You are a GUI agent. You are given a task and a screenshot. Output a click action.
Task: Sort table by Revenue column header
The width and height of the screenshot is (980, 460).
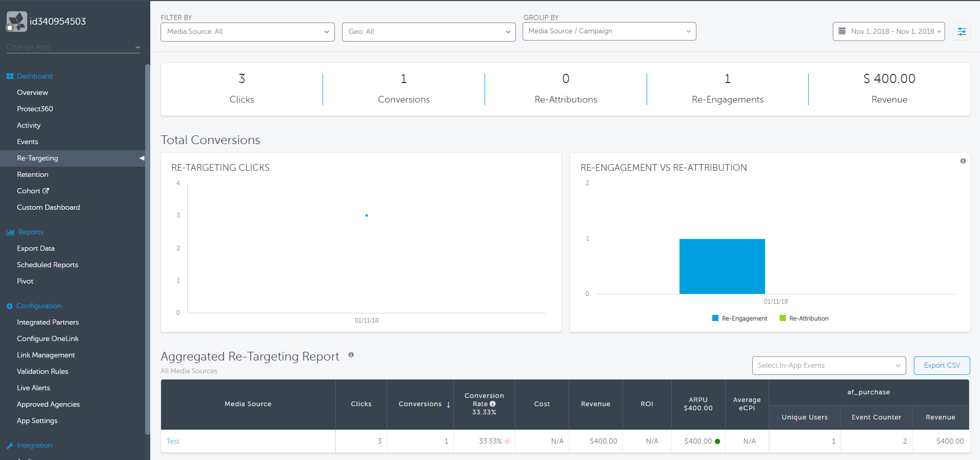click(x=596, y=405)
